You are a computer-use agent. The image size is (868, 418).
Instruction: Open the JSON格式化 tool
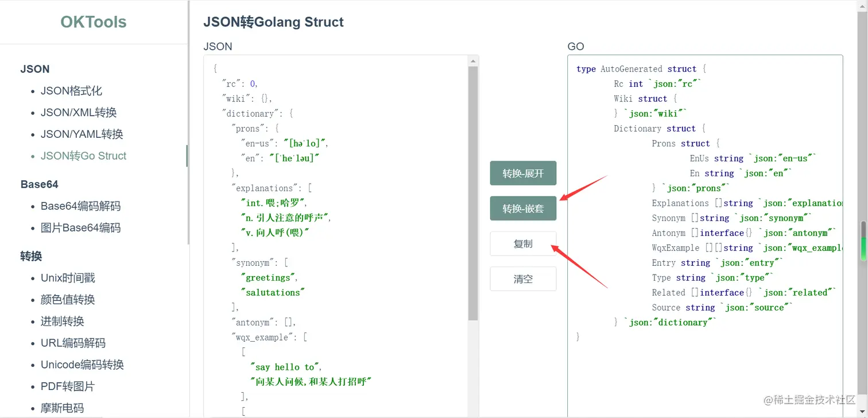71,91
